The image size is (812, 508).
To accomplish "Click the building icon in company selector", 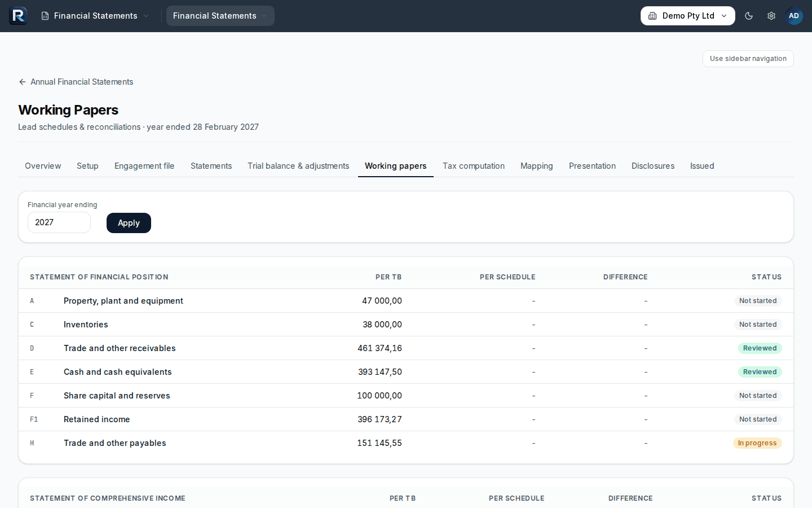I will coord(652,16).
